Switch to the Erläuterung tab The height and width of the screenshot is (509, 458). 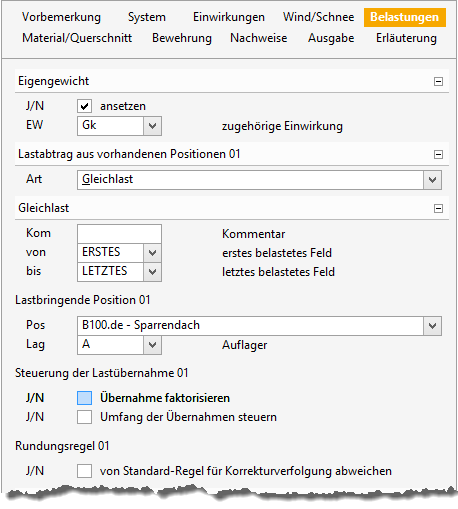click(406, 38)
